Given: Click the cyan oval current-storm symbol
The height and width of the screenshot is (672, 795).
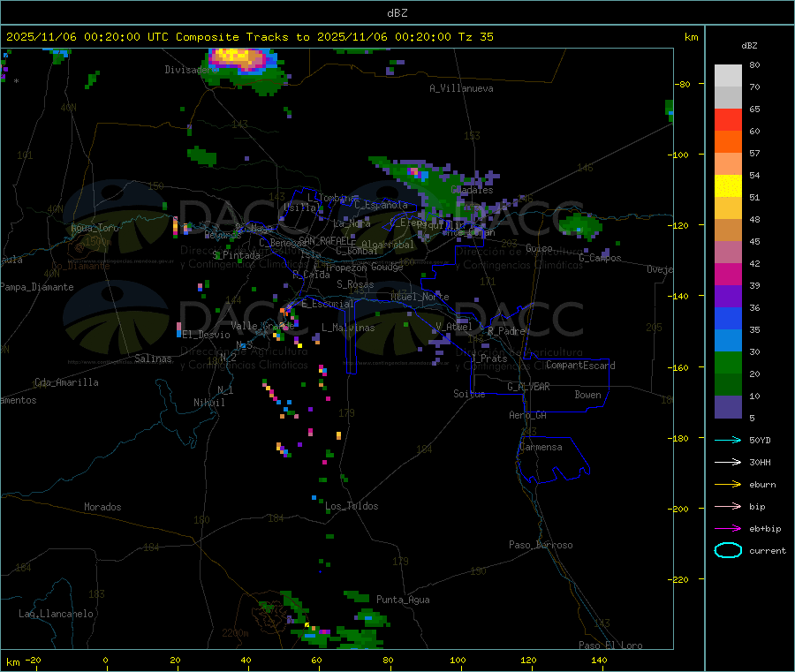Looking at the screenshot, I should coord(728,550).
